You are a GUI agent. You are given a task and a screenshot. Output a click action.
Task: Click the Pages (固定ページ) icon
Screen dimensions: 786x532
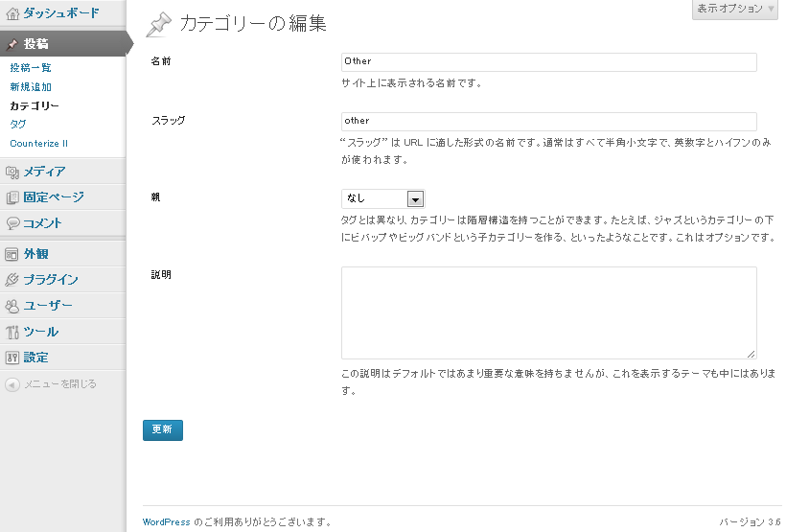click(x=12, y=198)
